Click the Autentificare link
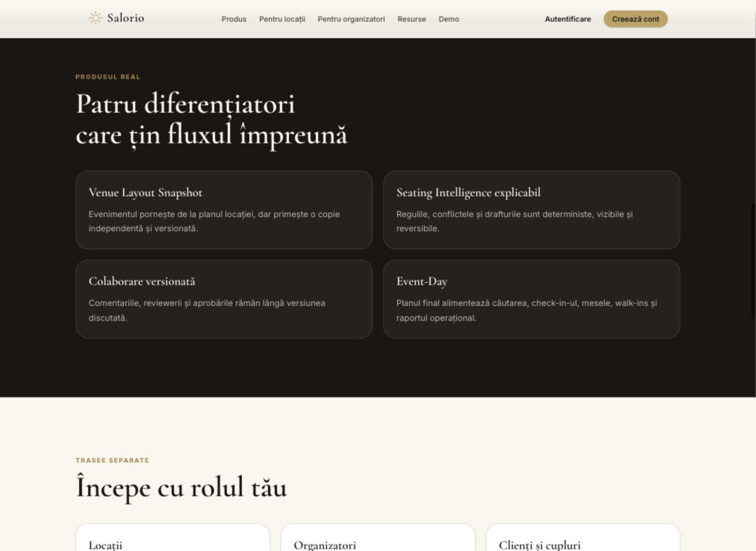Screen dimensions: 756x551 (x=568, y=19)
